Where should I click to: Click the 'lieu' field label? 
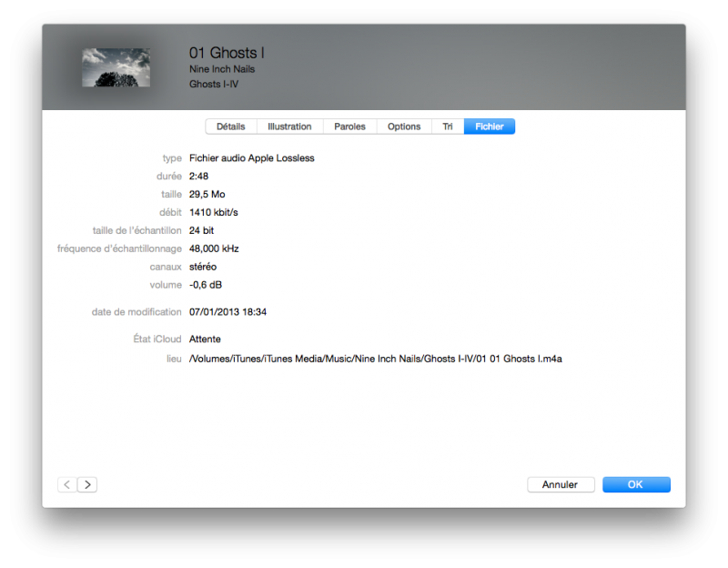[174, 359]
